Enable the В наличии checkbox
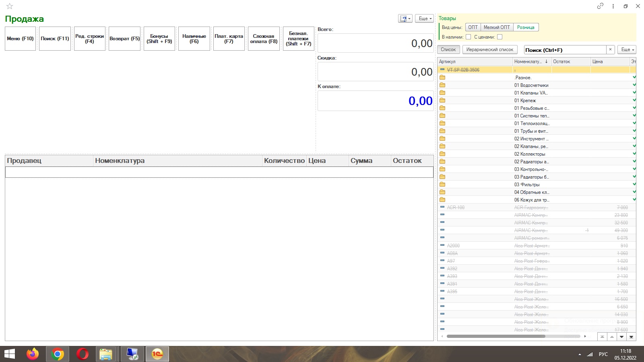The image size is (644, 362). (468, 37)
